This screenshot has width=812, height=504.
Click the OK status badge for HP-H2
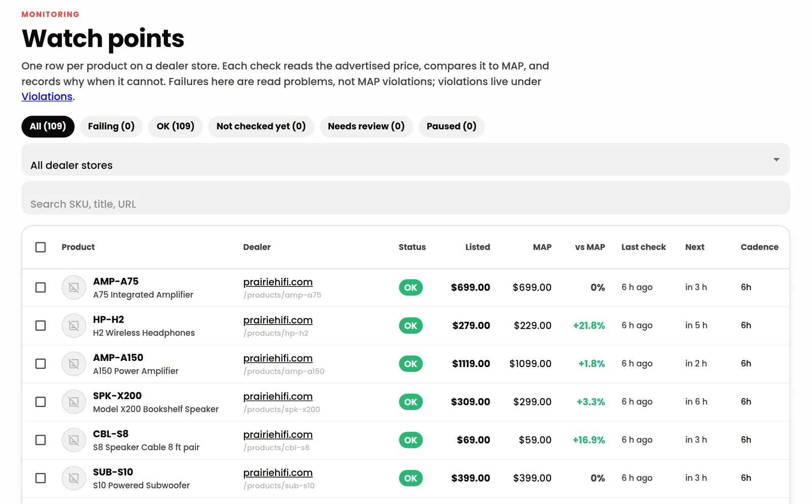click(411, 326)
